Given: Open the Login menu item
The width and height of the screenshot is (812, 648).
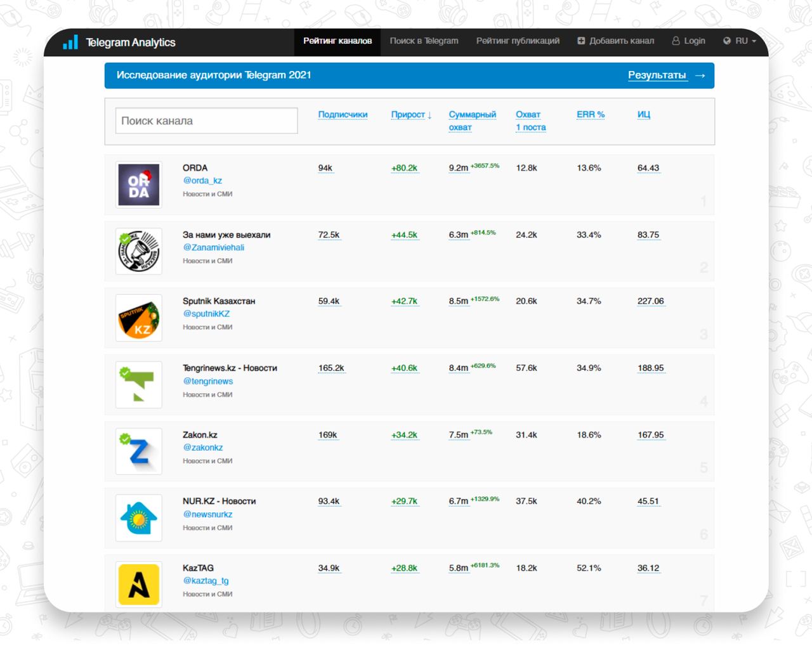Looking at the screenshot, I should pyautogui.click(x=688, y=41).
